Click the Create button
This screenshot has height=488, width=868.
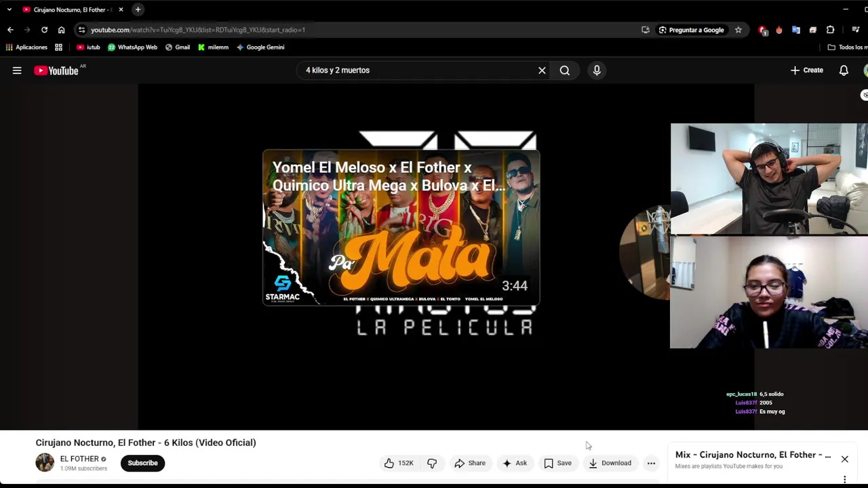tap(806, 70)
